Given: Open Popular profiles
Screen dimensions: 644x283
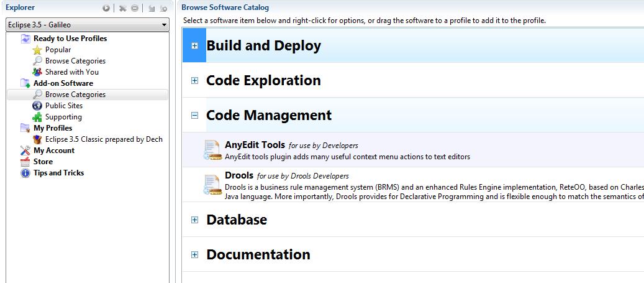Looking at the screenshot, I should pos(58,49).
